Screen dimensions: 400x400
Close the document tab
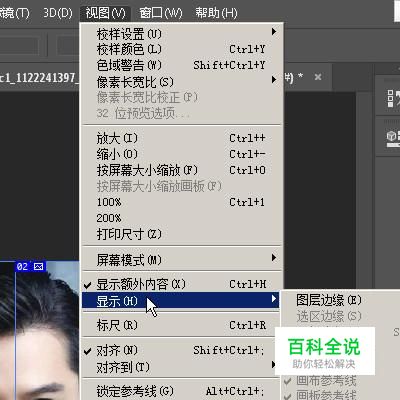[x=318, y=77]
